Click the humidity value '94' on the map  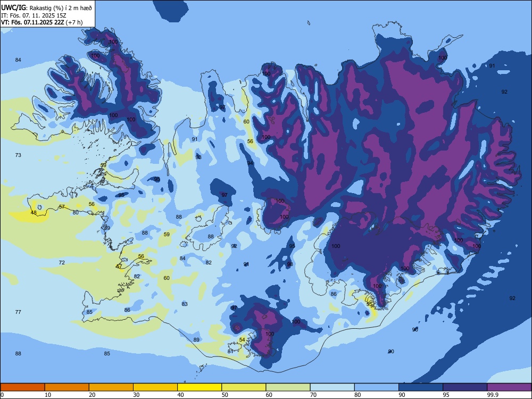coord(250,163)
